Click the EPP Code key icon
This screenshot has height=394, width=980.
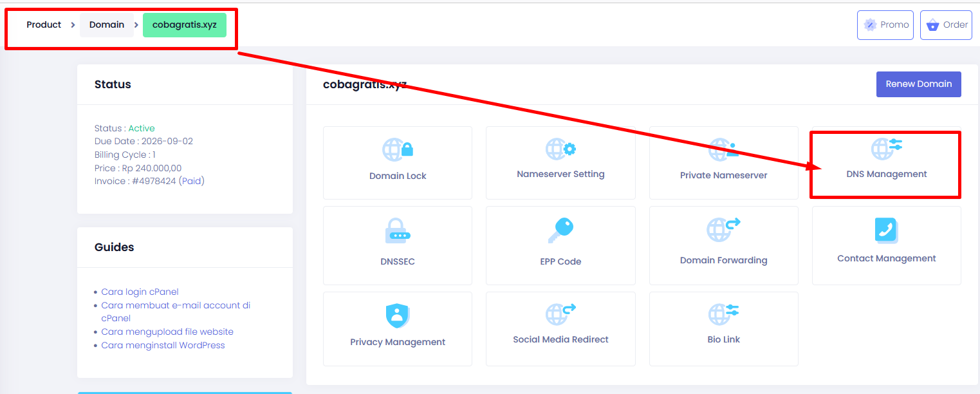click(x=560, y=230)
